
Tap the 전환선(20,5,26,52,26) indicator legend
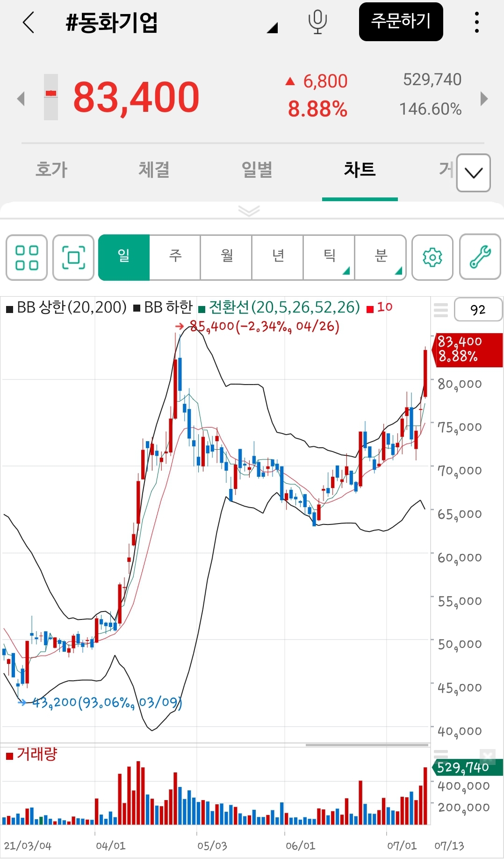279,307
